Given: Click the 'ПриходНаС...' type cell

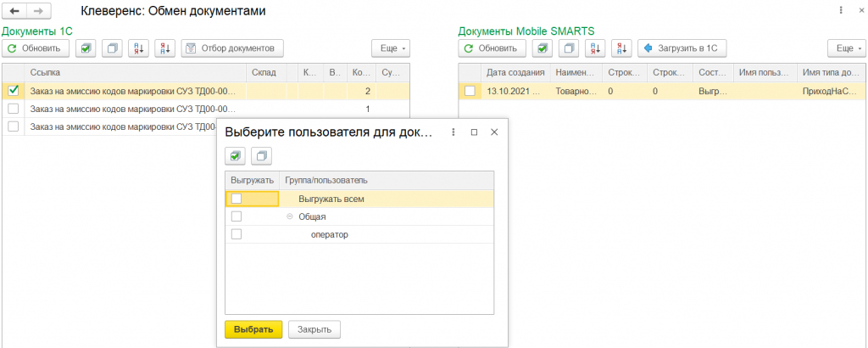Looking at the screenshot, I should pos(832,91).
